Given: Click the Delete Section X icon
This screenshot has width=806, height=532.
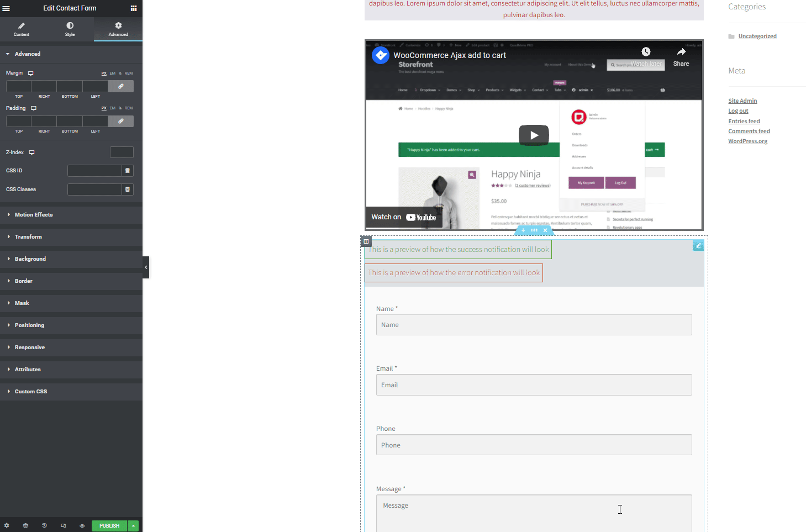Looking at the screenshot, I should tap(545, 230).
